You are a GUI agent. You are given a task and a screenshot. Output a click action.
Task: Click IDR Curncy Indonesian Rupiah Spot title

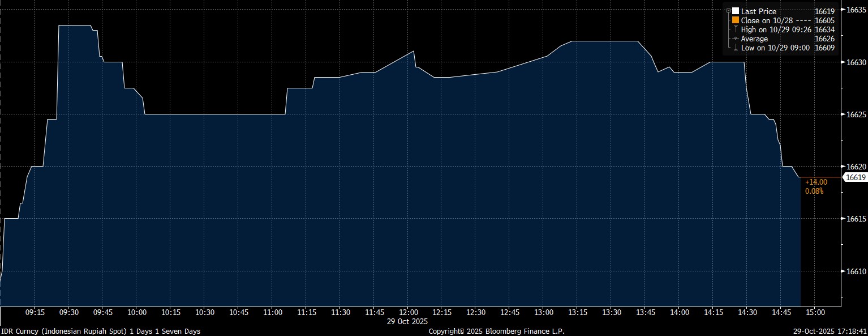point(100,331)
